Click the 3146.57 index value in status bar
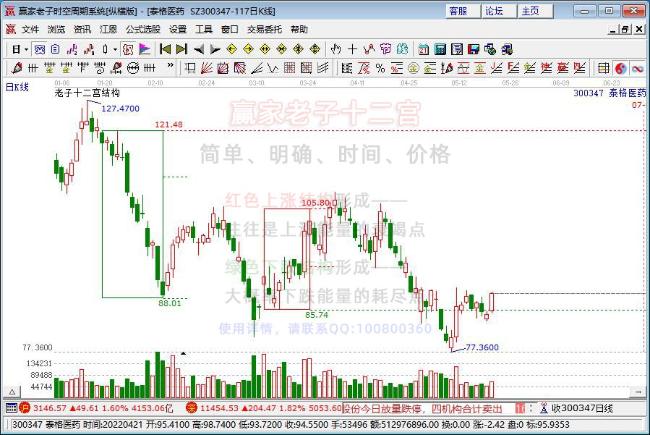The width and height of the screenshot is (650, 435). [x=49, y=408]
